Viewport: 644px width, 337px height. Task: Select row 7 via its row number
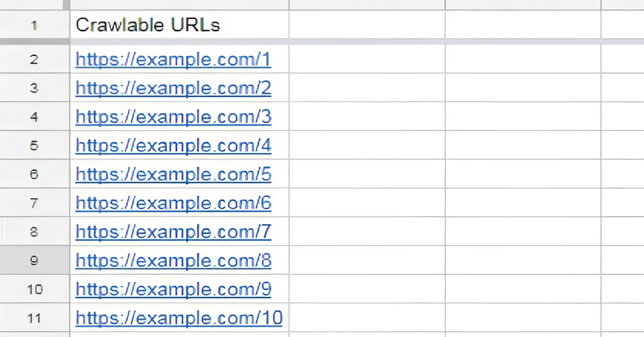tap(34, 203)
